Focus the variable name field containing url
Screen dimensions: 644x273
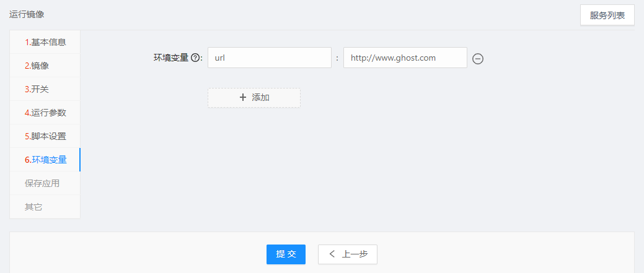tap(270, 58)
